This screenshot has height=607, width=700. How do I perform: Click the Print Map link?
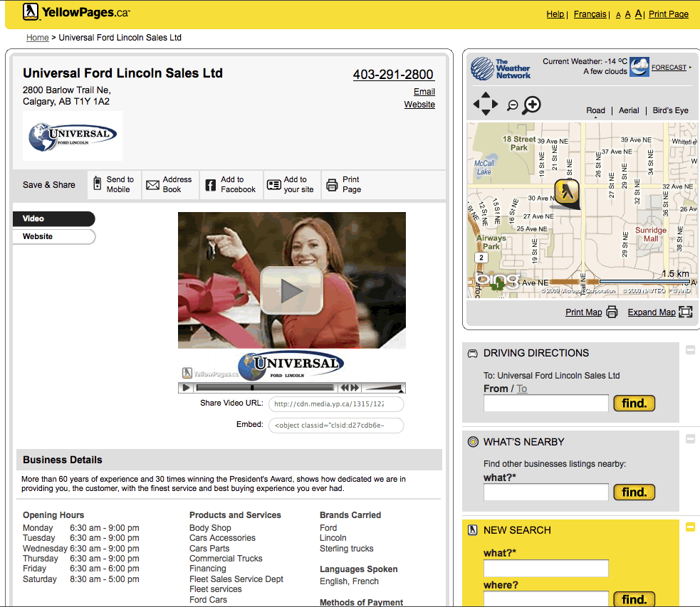(583, 312)
